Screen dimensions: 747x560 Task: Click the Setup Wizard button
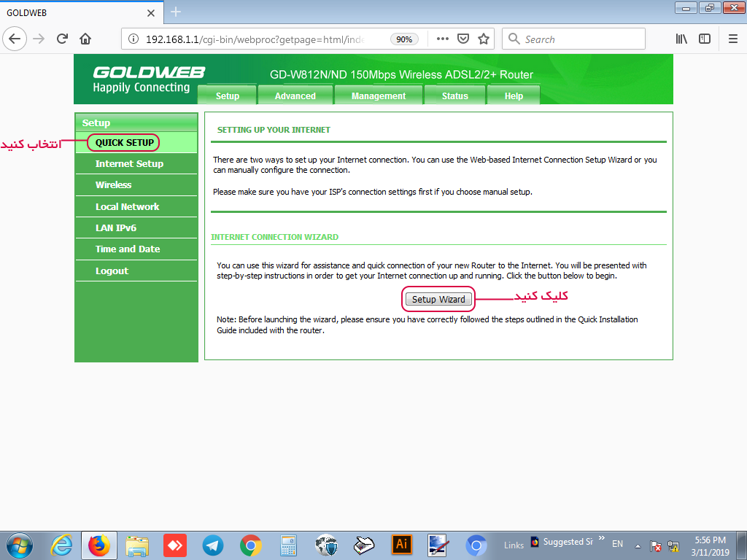(438, 299)
